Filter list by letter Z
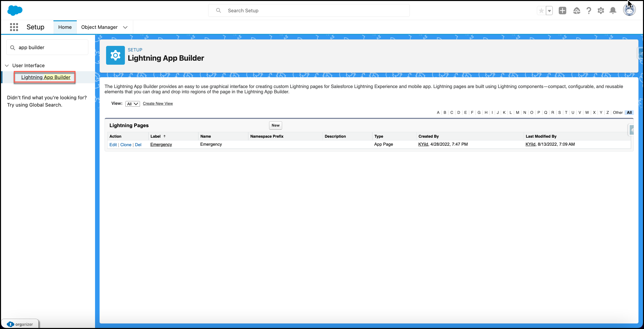Image resolution: width=644 pixels, height=329 pixels. point(608,112)
